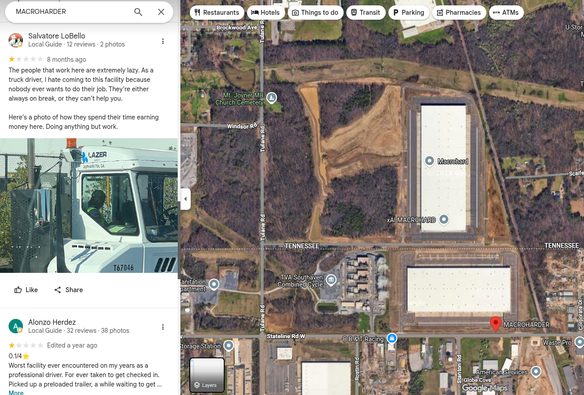The height and width of the screenshot is (395, 584).
Task: Open Salvatore LoBello review options menu
Action: tap(163, 41)
